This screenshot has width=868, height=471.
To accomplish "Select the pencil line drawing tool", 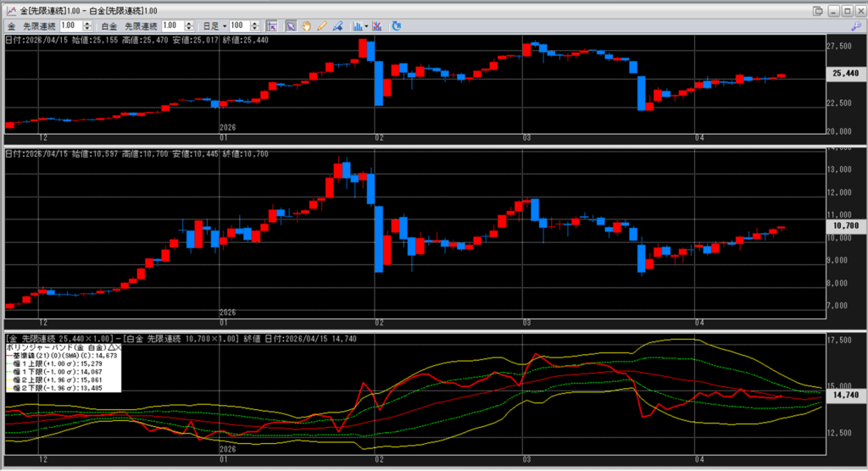I will coord(321,26).
